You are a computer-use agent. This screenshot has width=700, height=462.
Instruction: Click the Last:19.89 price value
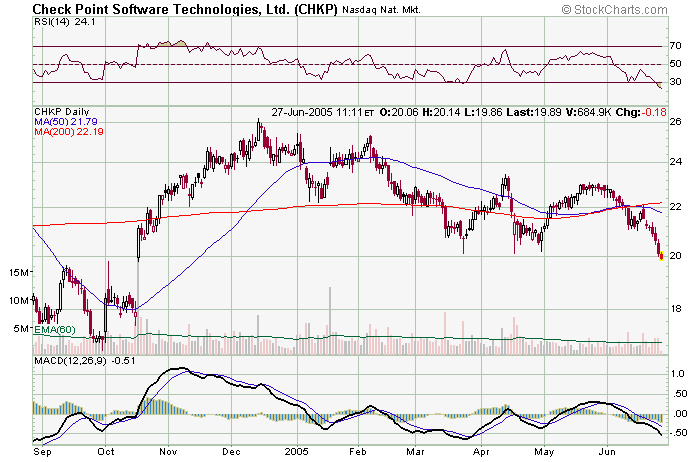click(x=533, y=112)
